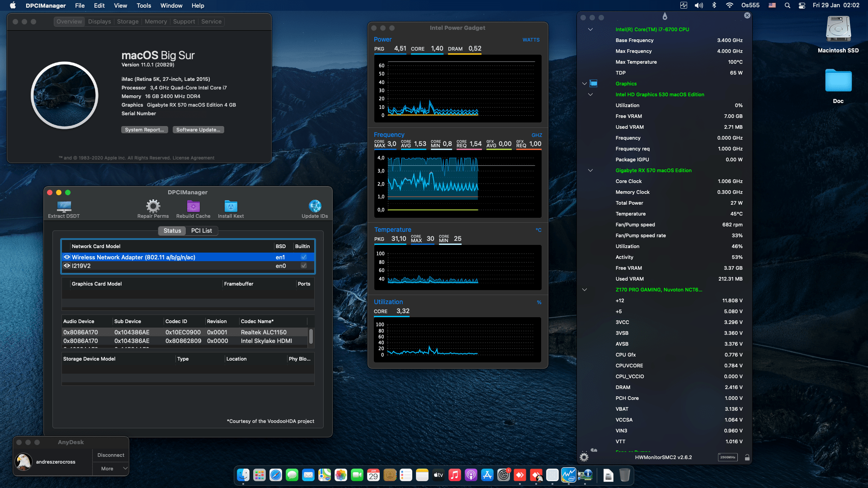Open Spotlight search in menu bar

(788, 5)
